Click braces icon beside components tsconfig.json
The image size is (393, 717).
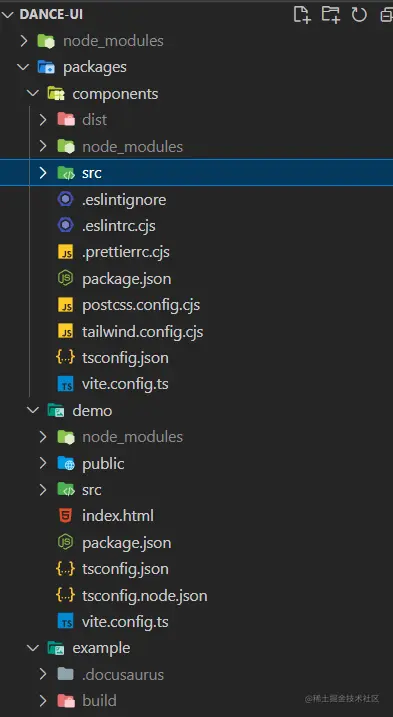[x=65, y=358]
